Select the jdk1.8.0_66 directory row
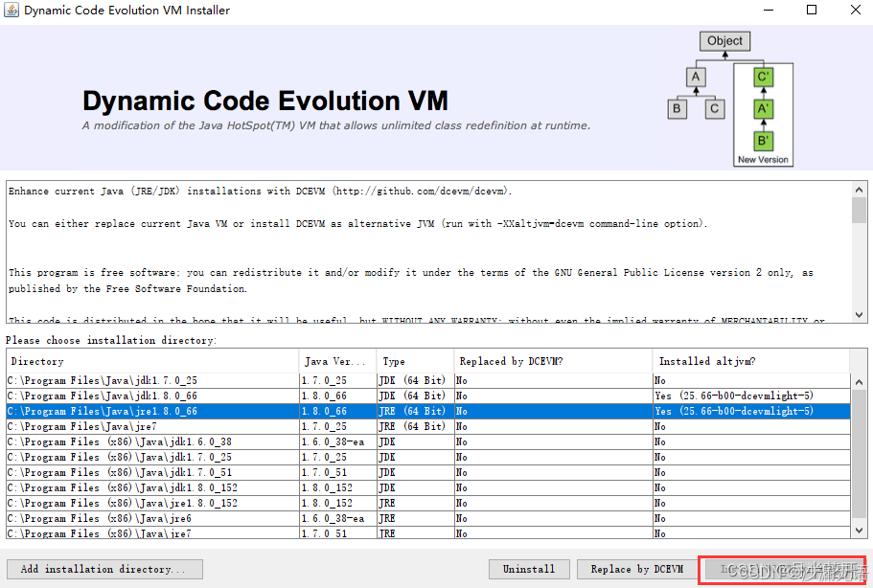The width and height of the screenshot is (873, 588). tap(427, 396)
